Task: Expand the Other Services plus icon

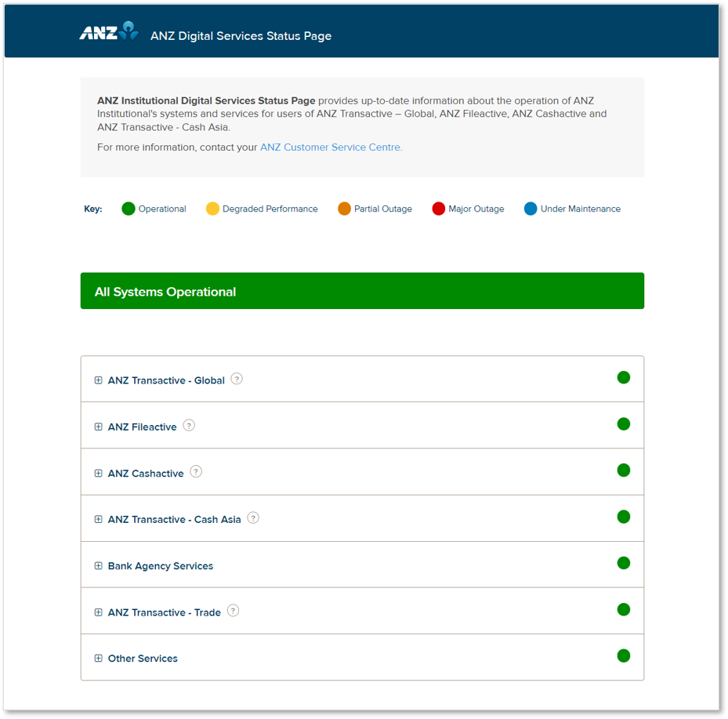Action: click(x=99, y=659)
